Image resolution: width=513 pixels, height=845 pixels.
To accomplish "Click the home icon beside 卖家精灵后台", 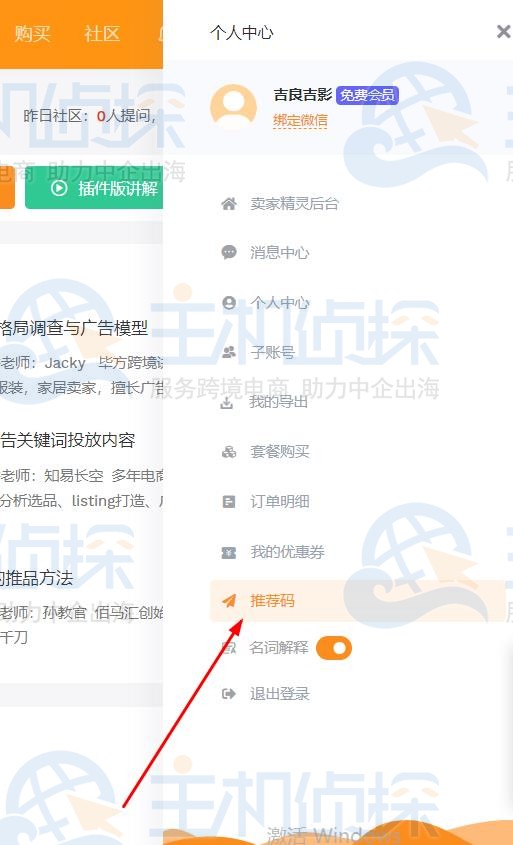I will point(229,204).
